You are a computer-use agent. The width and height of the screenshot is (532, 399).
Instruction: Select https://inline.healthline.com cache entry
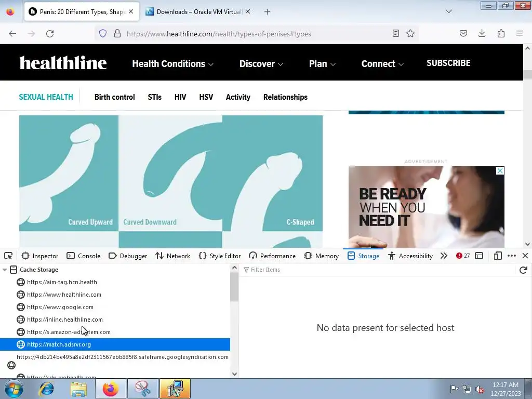[115, 320]
